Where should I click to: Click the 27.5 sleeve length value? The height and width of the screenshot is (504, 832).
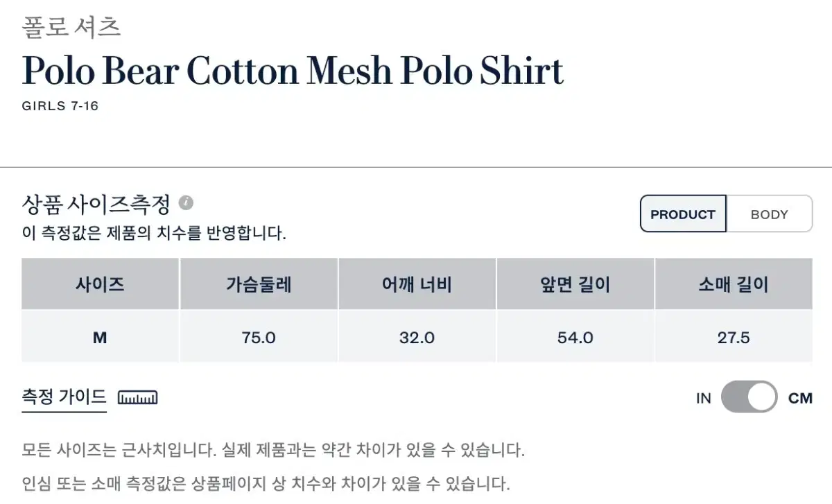coord(734,337)
